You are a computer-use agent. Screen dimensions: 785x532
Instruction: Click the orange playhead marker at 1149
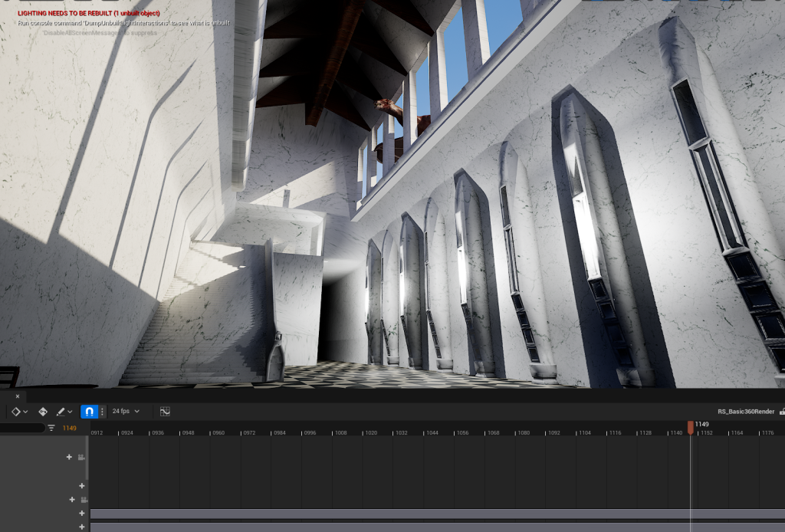690,428
